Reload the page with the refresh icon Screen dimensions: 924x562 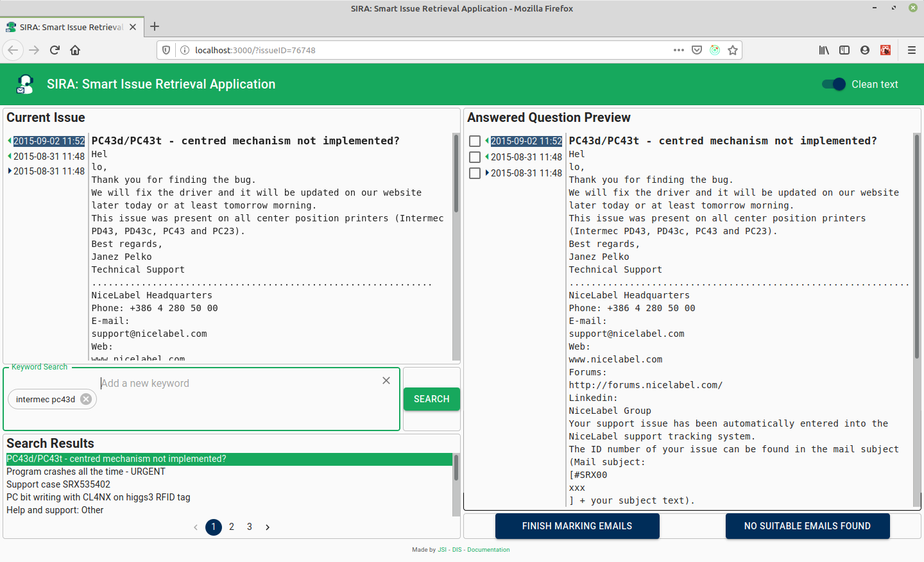[x=55, y=50]
